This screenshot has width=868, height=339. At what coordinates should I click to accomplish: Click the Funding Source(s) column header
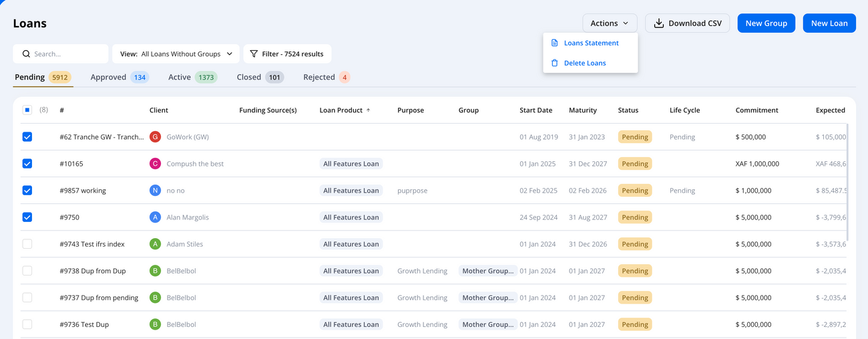pyautogui.click(x=268, y=110)
